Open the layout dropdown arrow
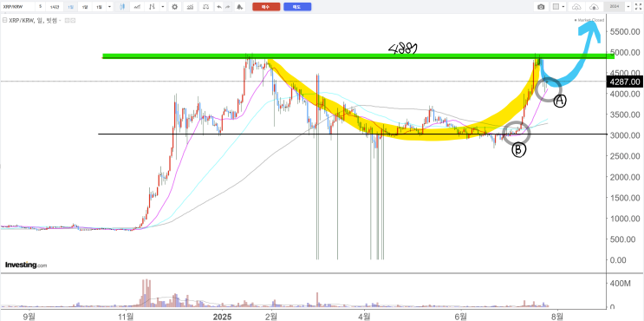Screen dimensions: 644x321 [563, 7]
